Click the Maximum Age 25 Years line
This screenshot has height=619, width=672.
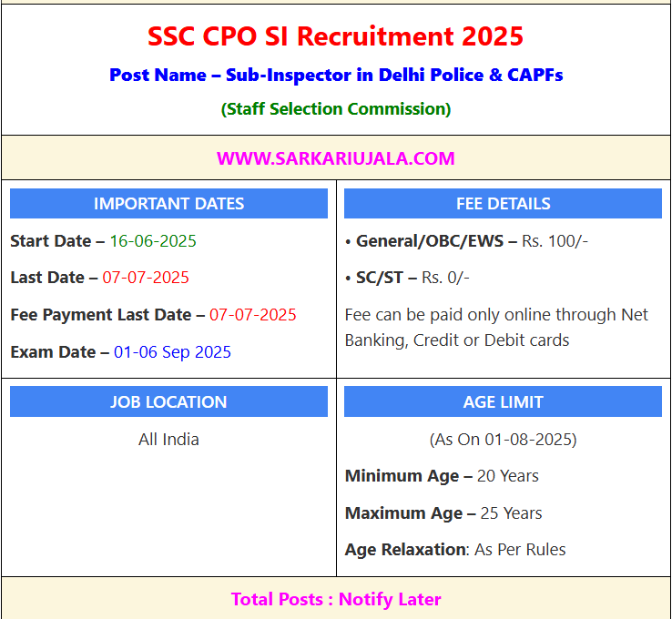coord(443,513)
